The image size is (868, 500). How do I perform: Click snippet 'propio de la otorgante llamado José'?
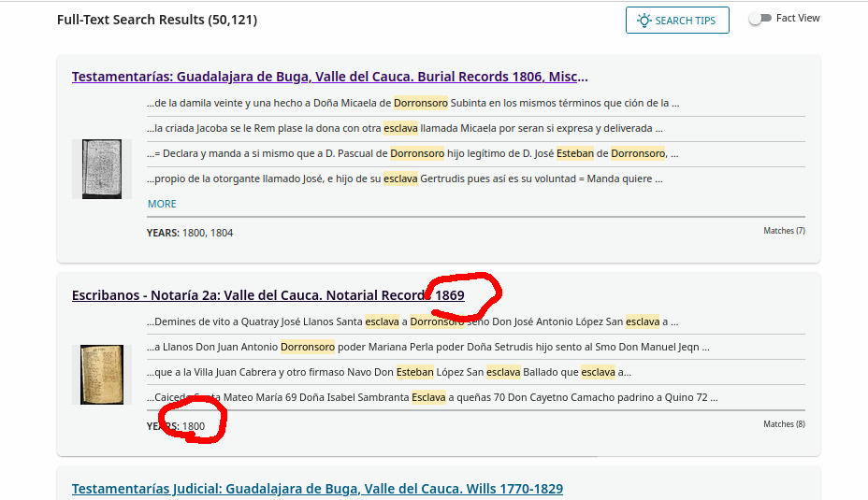tap(405, 179)
